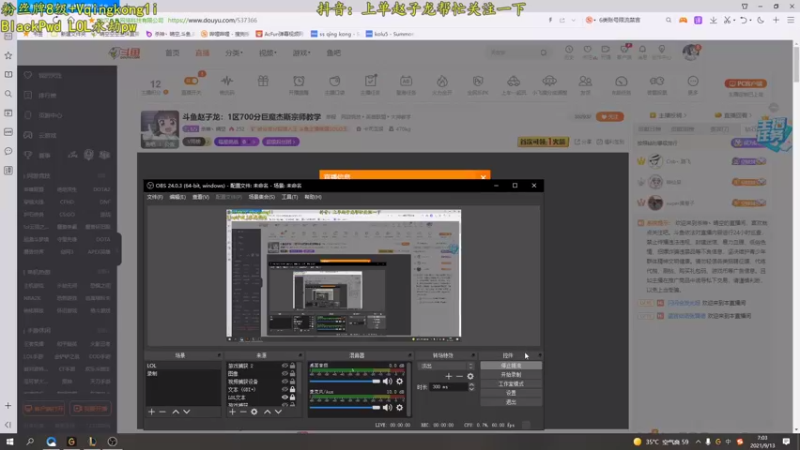Open the alarm clock icon in Douyu toolbar
The image size is (800, 450).
(x=299, y=81)
